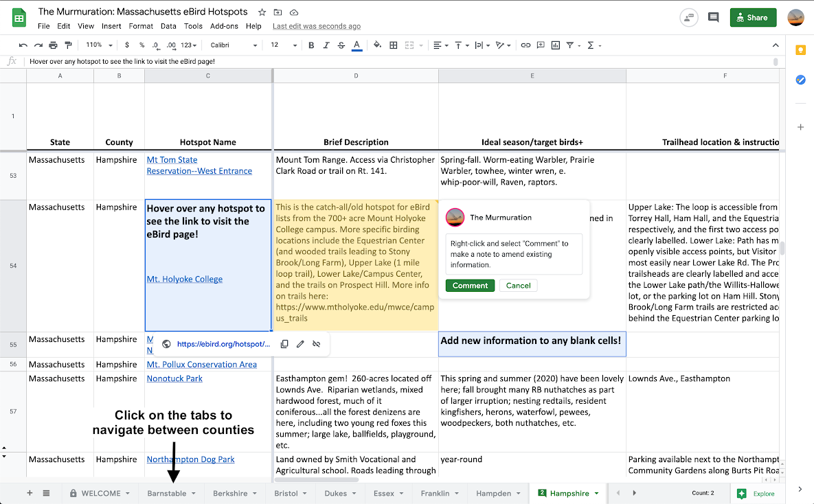
Task: Toggle strikethrough formatting
Action: (x=341, y=45)
